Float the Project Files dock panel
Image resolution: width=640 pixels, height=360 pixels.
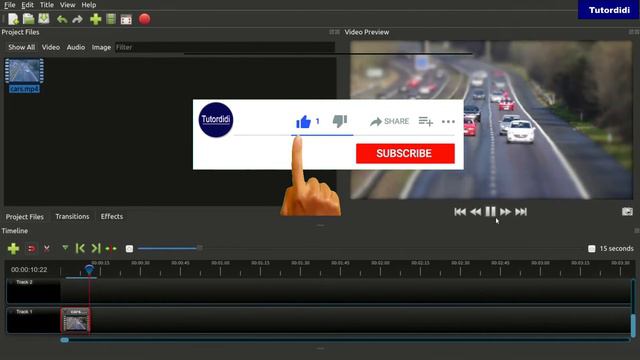332,32
